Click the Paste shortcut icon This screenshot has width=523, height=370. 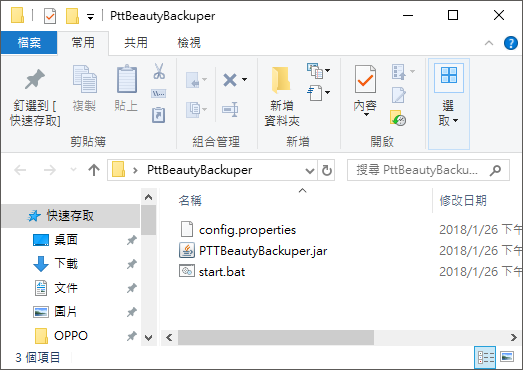[159, 115]
